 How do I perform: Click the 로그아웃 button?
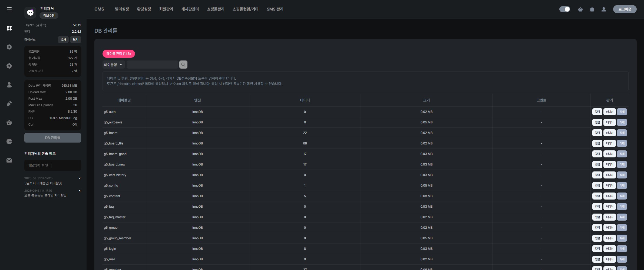pyautogui.click(x=625, y=9)
